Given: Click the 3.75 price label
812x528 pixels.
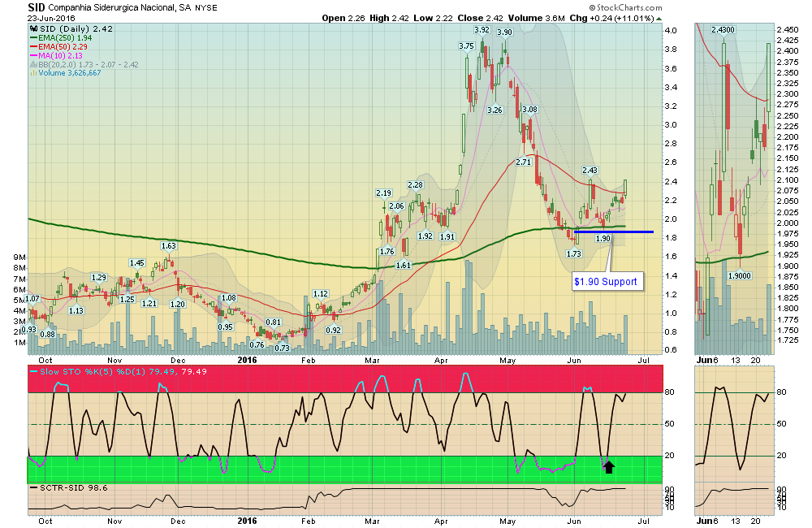Looking at the screenshot, I should [466, 46].
